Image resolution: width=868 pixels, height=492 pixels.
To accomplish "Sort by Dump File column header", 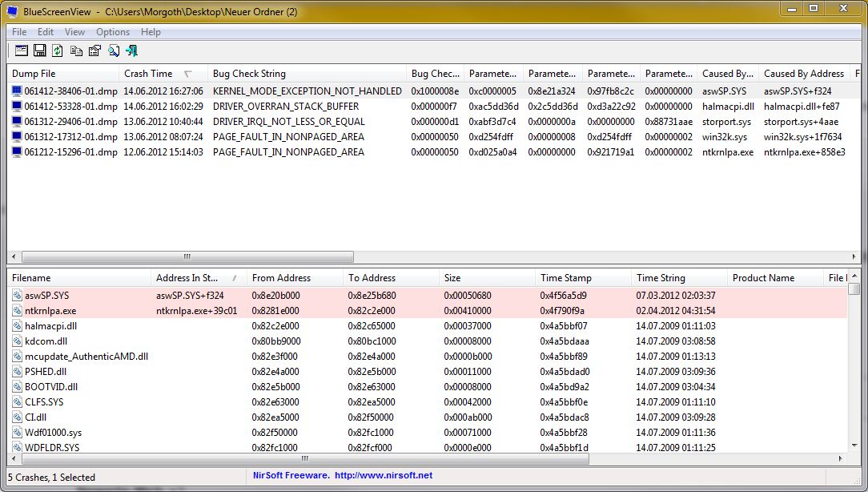I will [63, 74].
